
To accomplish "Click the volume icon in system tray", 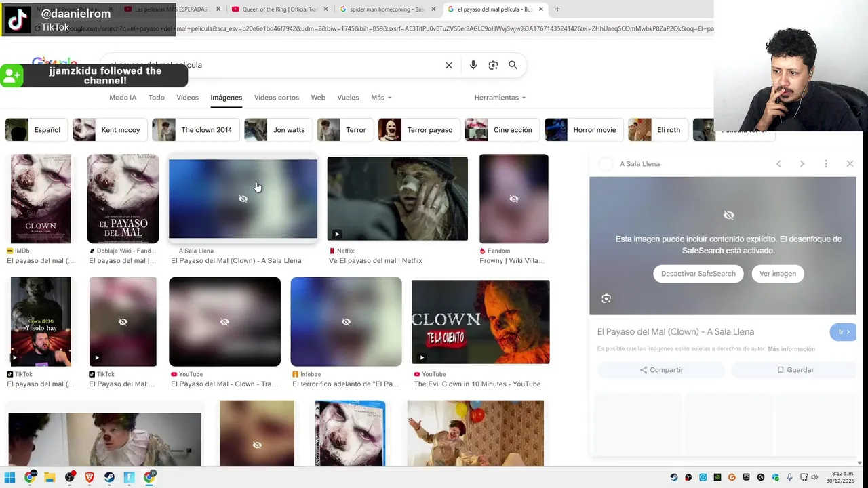I will 814,478.
